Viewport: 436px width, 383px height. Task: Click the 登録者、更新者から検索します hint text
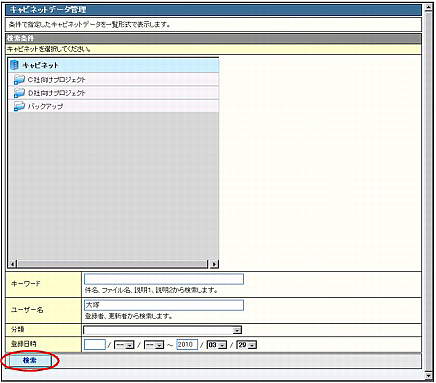point(129,316)
